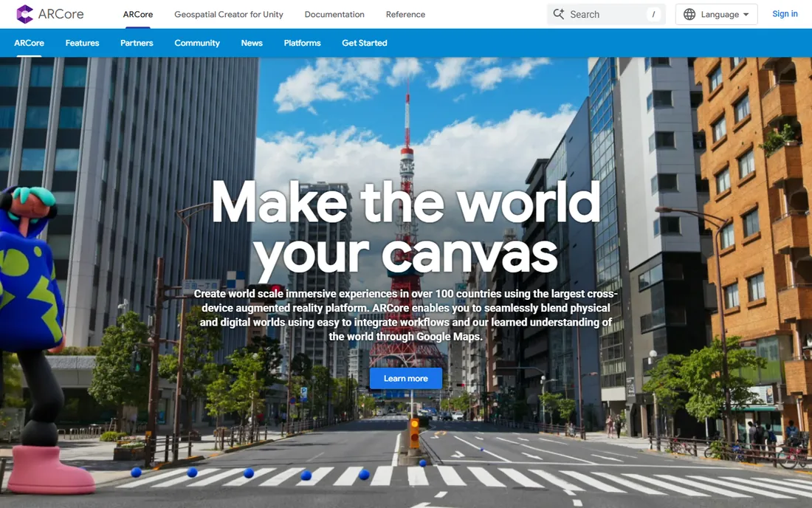Open the Get Started section
Image resolution: width=812 pixels, height=508 pixels.
tap(364, 43)
